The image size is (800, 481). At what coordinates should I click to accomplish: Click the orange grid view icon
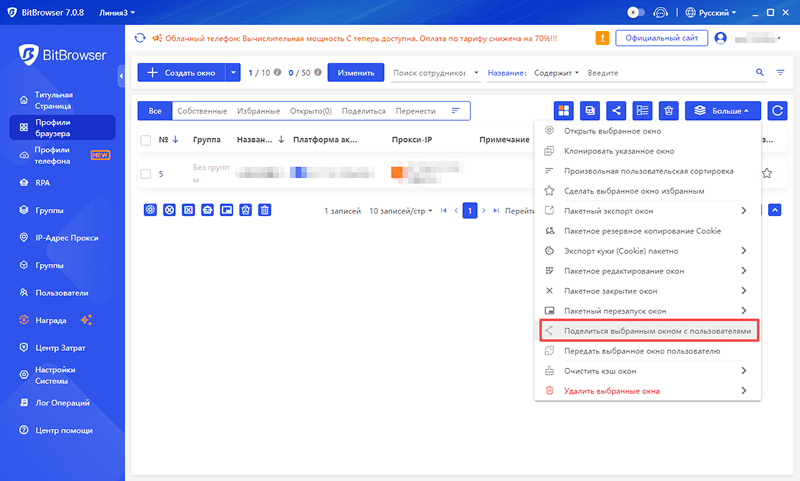pyautogui.click(x=564, y=110)
